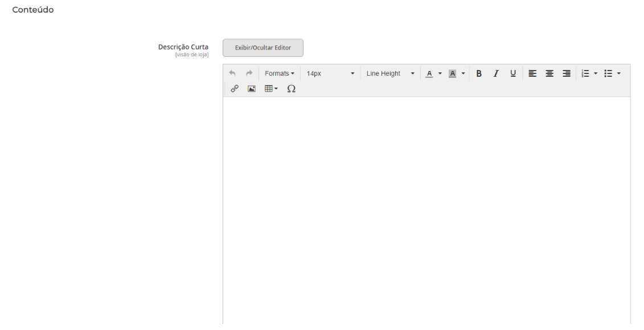Open the Formats menu
The image size is (644, 330).
point(280,73)
